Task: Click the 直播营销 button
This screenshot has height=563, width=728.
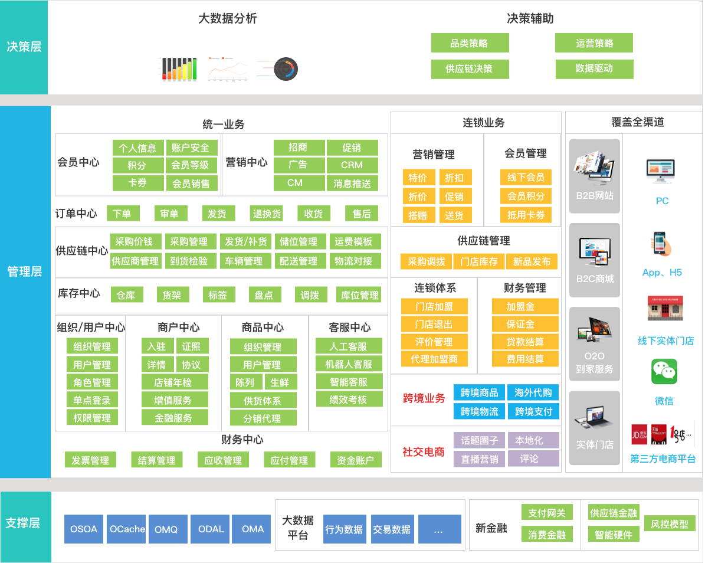Action: click(479, 459)
